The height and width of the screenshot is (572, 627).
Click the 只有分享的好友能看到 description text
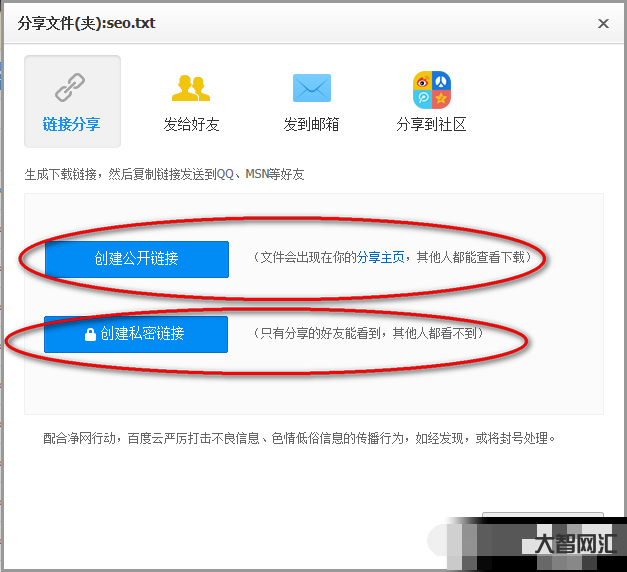[x=368, y=334]
